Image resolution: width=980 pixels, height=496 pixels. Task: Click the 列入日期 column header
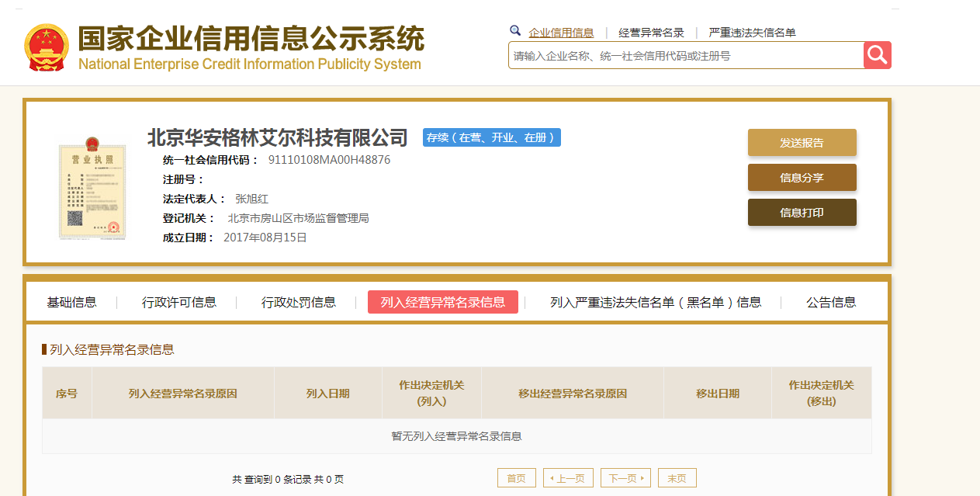328,394
